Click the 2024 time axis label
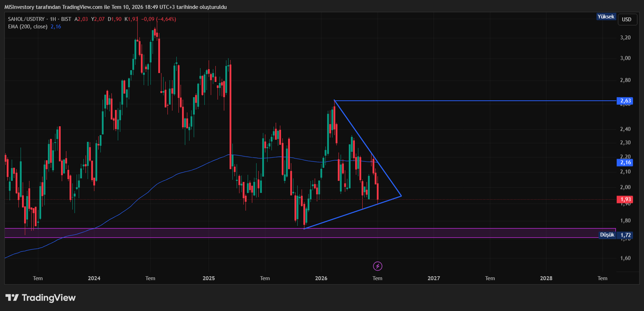644x311 pixels. [x=94, y=278]
